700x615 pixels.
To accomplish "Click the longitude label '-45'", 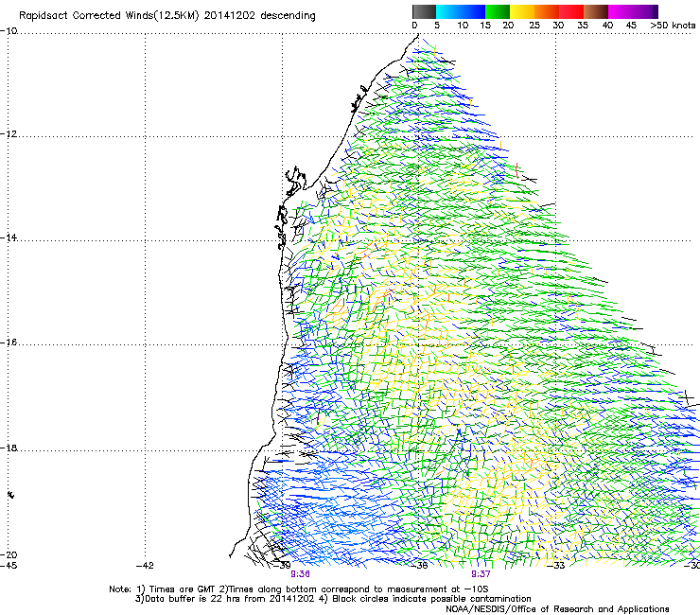I will [x=9, y=566].
